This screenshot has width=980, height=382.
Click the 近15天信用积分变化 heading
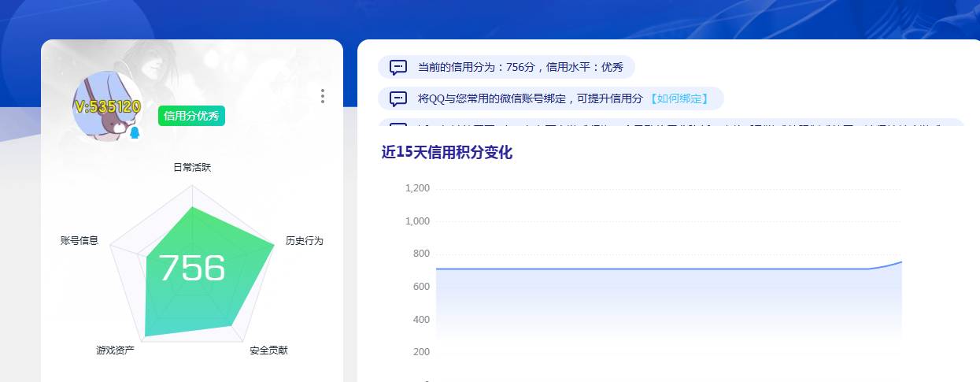point(447,153)
